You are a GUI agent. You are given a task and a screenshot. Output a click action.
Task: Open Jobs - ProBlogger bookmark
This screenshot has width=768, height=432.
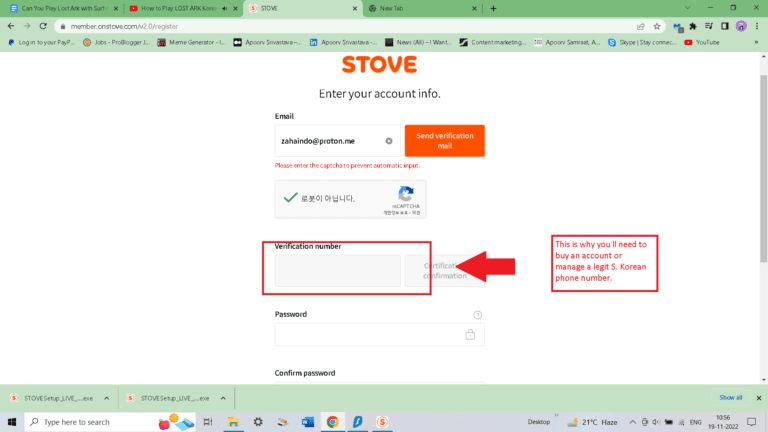click(x=116, y=43)
